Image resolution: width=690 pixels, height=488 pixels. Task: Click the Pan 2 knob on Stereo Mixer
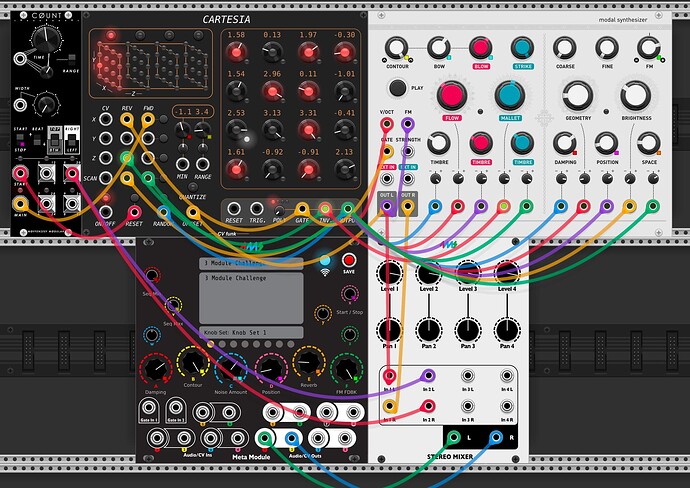pyautogui.click(x=428, y=329)
